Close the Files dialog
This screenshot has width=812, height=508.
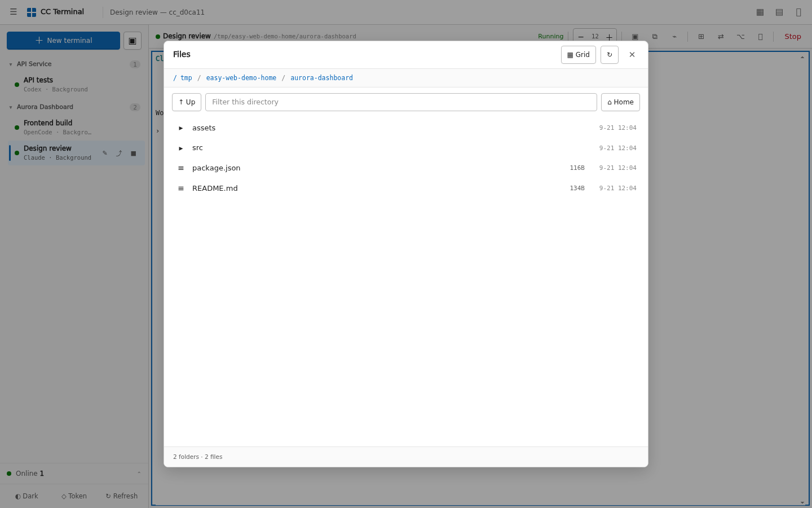[632, 55]
